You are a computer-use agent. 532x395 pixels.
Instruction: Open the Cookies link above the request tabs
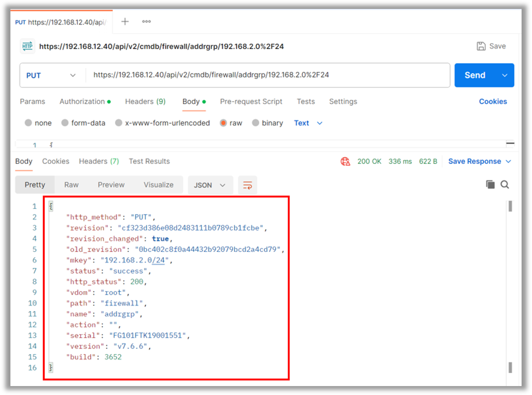pos(493,101)
